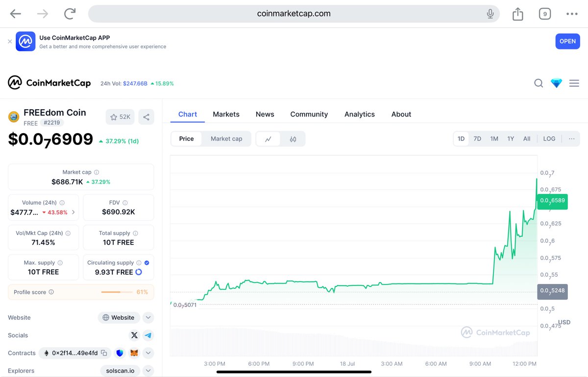588x377 pixels.
Task: Click the Circulating supply info icon
Action: click(139, 263)
